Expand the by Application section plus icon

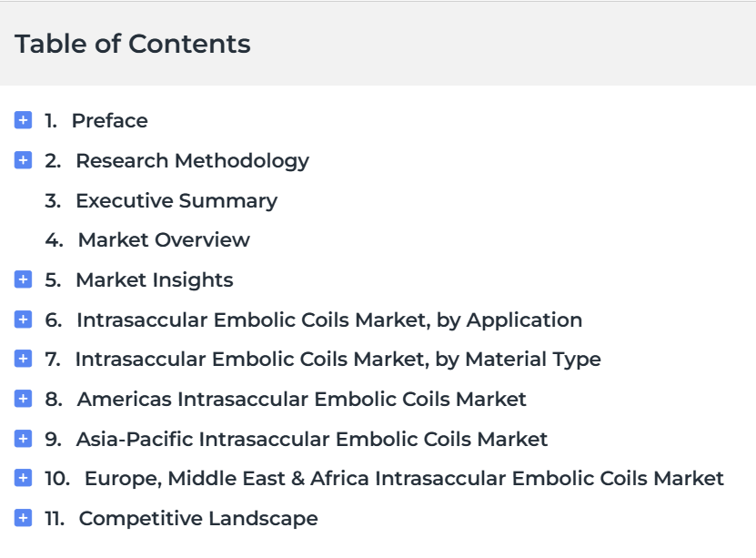(x=23, y=320)
